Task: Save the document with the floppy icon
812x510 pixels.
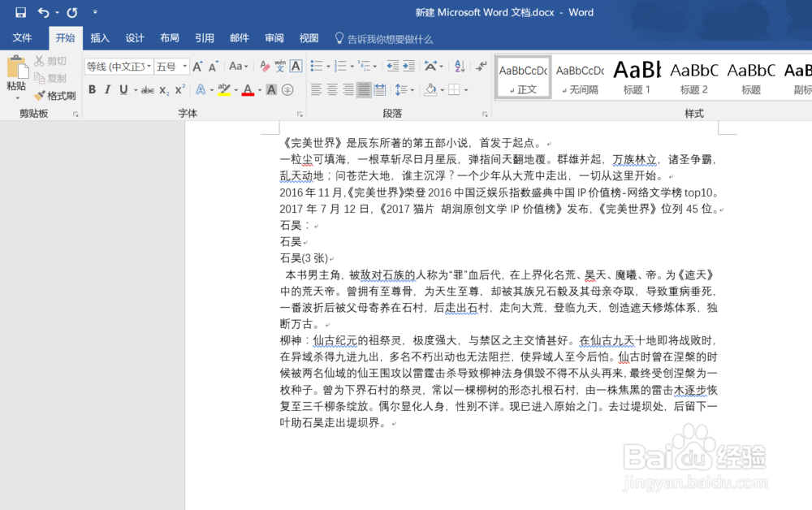Action: coord(20,12)
